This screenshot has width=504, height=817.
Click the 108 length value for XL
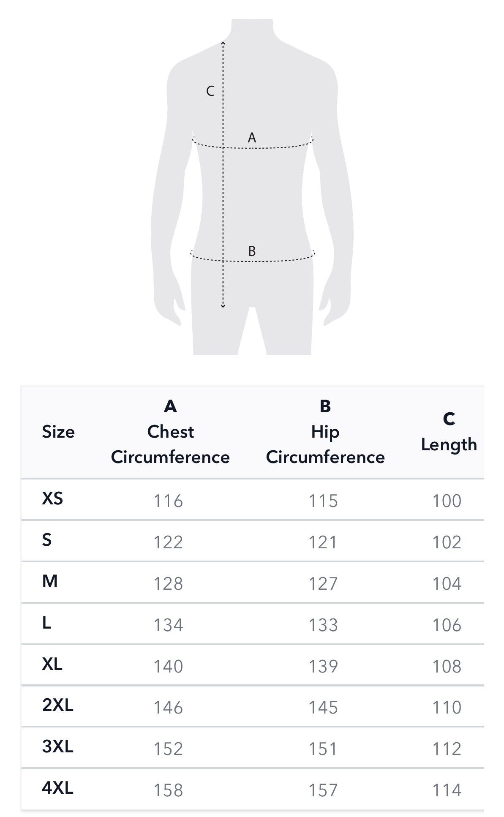(447, 667)
